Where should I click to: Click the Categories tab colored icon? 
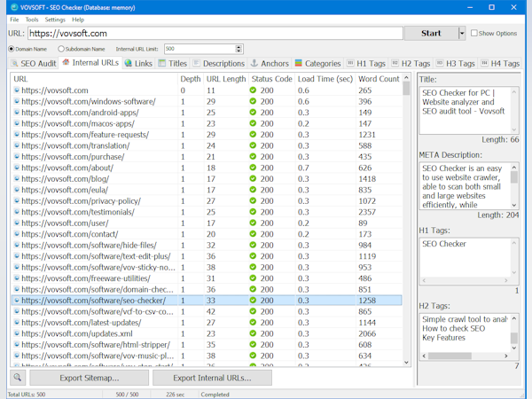pyautogui.click(x=299, y=63)
